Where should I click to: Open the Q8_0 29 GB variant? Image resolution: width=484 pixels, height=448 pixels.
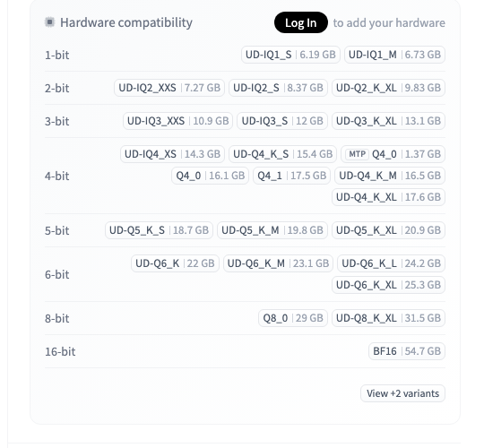tap(293, 318)
